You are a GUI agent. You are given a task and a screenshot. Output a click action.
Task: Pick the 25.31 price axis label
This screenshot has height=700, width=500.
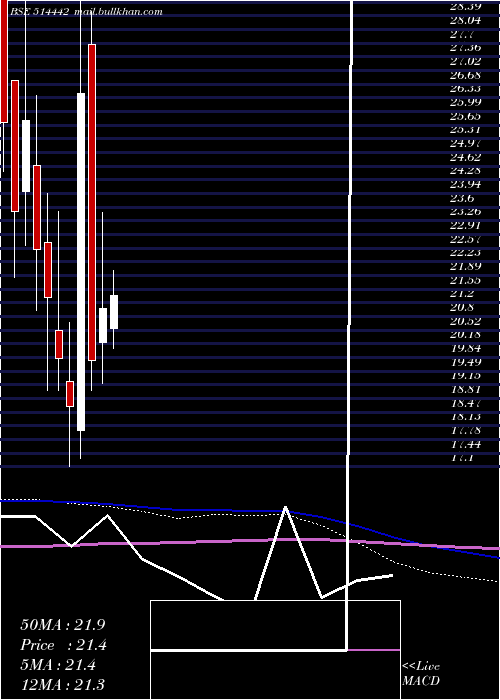pyautogui.click(x=465, y=129)
